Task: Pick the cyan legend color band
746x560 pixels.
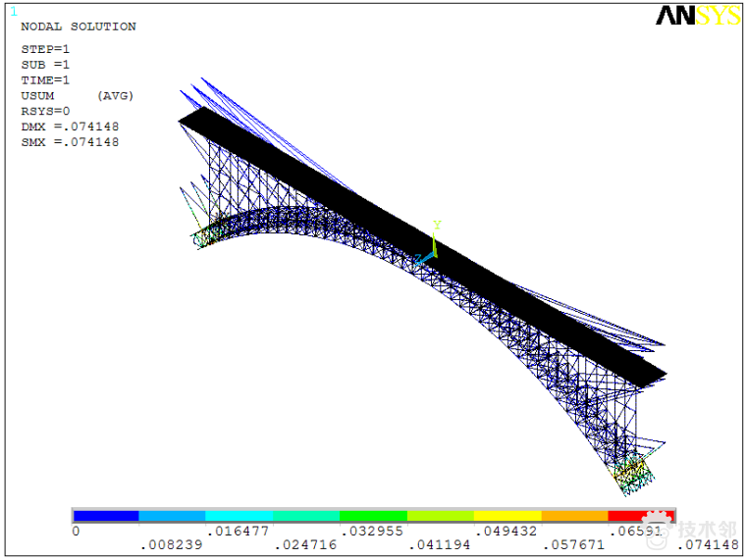Action: [x=239, y=515]
